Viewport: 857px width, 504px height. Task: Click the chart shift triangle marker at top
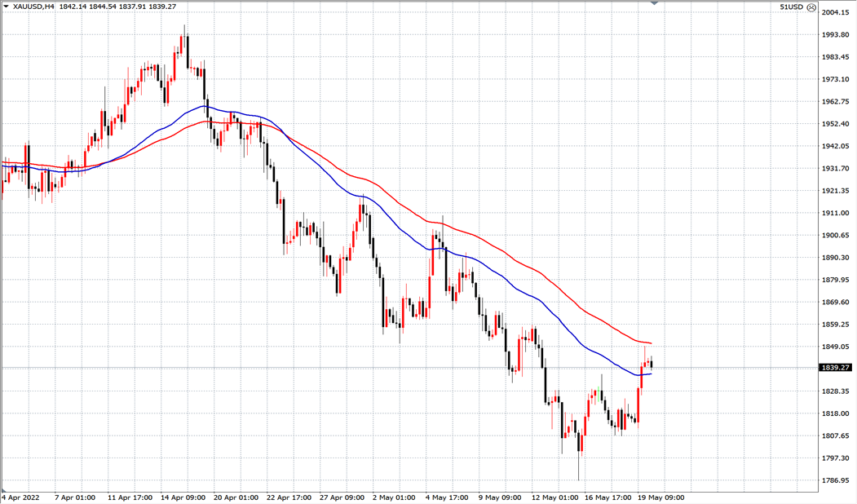(x=654, y=3)
